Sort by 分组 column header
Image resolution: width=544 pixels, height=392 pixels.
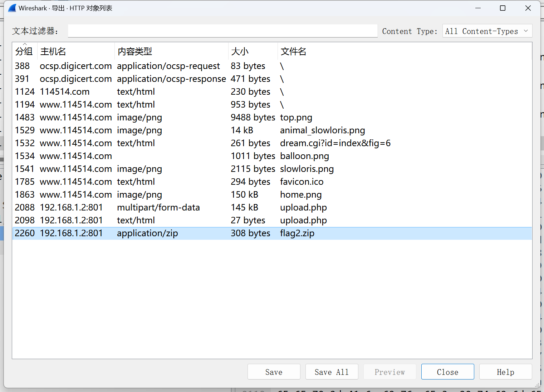(24, 51)
